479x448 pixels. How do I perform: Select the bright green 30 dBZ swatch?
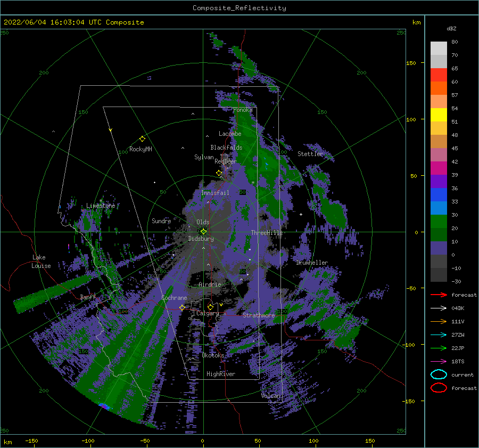click(439, 222)
